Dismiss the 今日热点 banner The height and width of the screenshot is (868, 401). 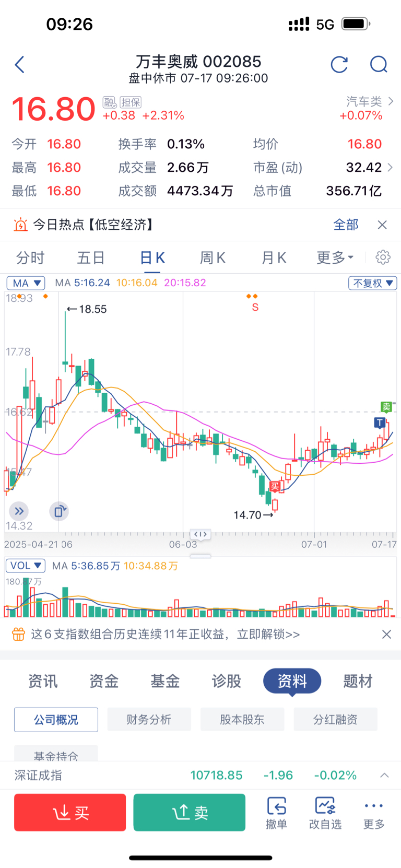point(382,225)
